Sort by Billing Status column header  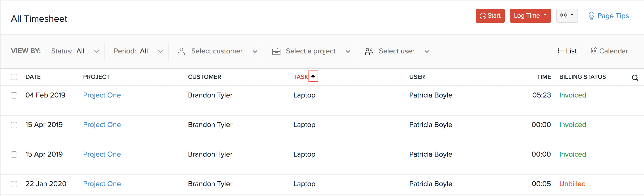click(x=582, y=77)
